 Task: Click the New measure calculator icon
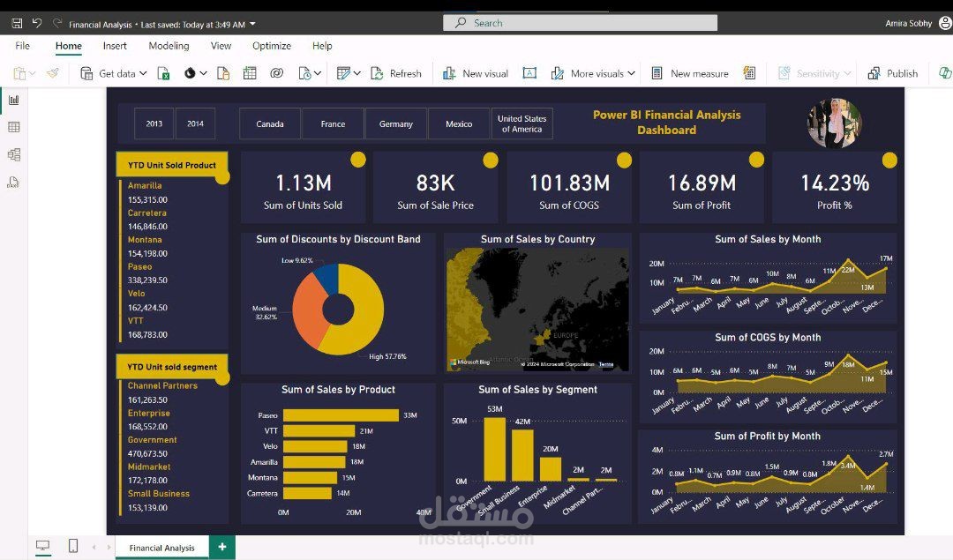(x=657, y=73)
